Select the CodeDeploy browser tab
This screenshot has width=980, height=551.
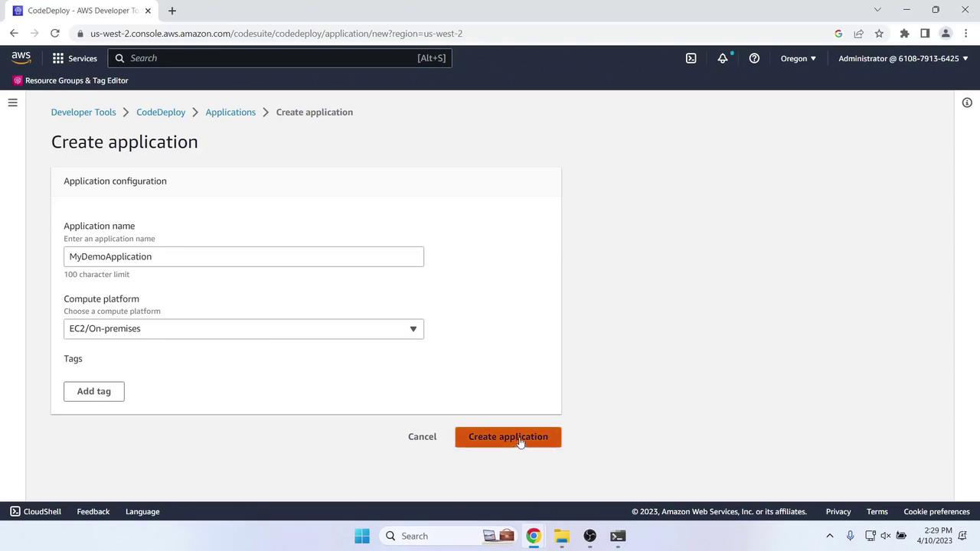click(x=83, y=11)
